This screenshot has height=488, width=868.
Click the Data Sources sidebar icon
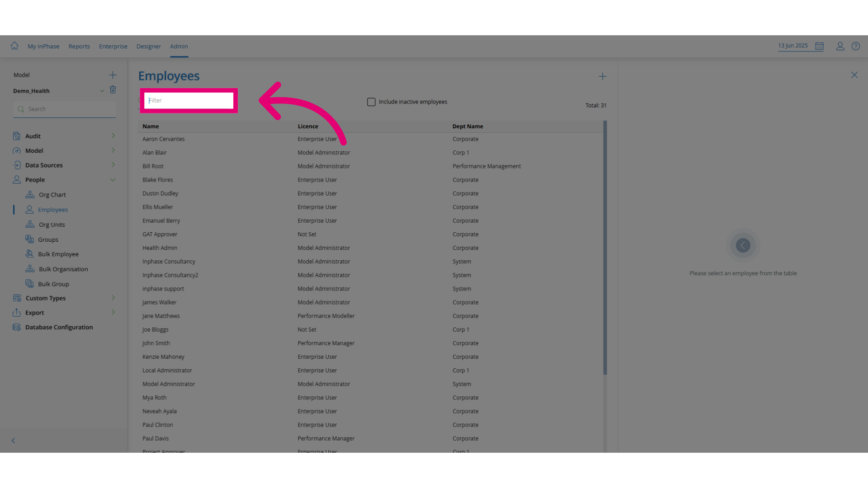pyautogui.click(x=17, y=165)
